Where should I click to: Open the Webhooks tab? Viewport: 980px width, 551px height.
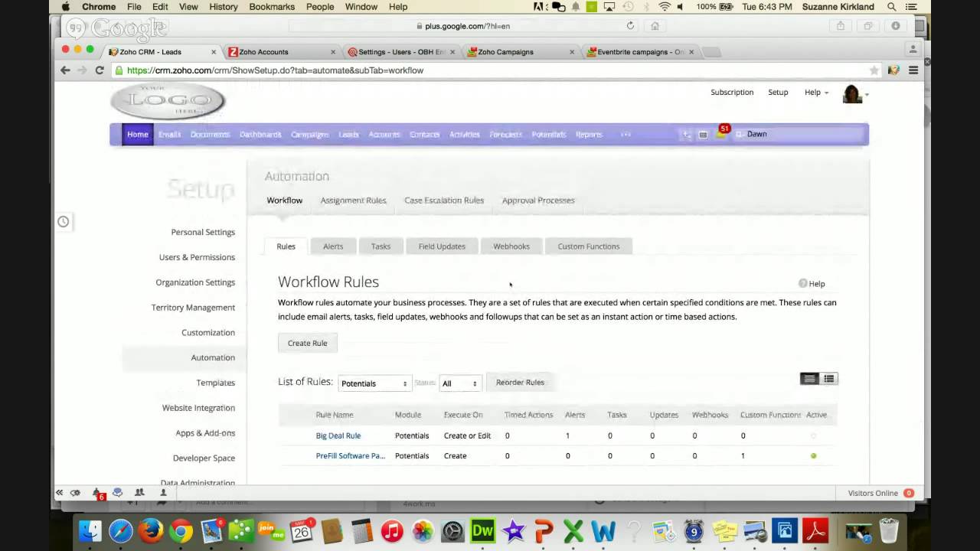point(511,246)
